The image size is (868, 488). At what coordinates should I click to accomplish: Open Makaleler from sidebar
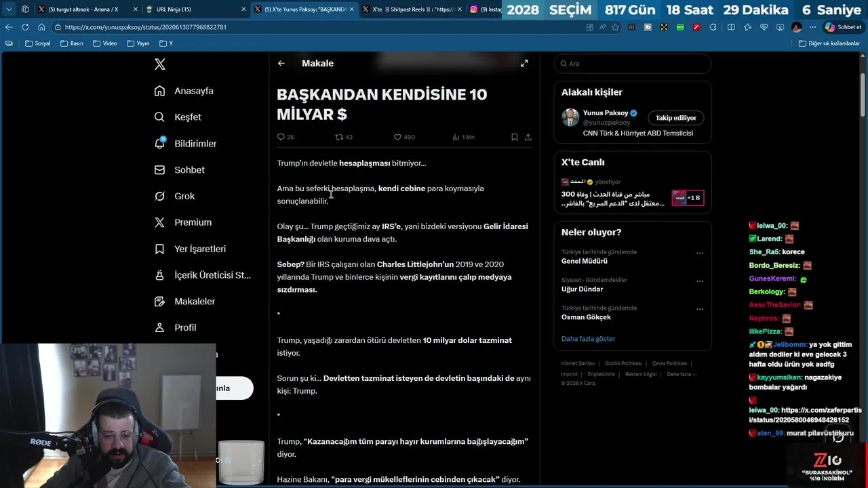[184, 302]
